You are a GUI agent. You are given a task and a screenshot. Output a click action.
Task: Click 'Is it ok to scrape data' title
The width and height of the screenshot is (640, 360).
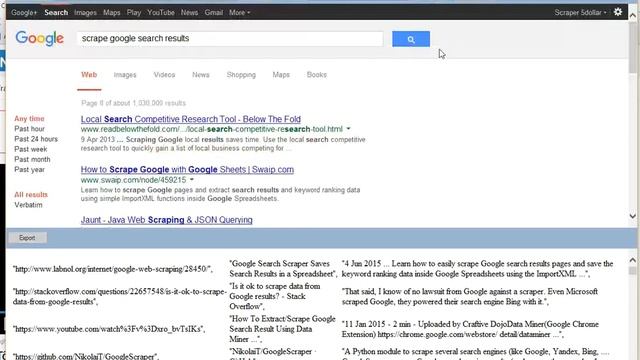point(275,296)
